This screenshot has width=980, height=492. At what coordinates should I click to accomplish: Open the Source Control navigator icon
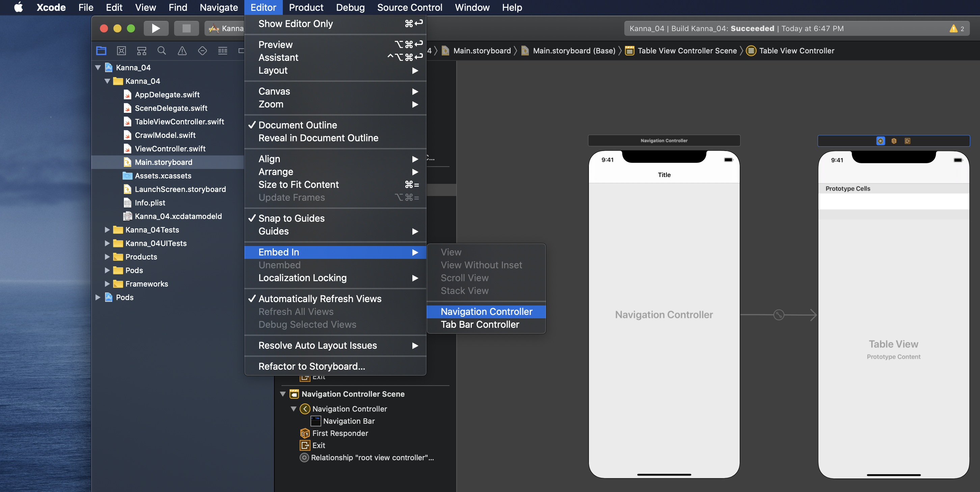[x=121, y=51]
